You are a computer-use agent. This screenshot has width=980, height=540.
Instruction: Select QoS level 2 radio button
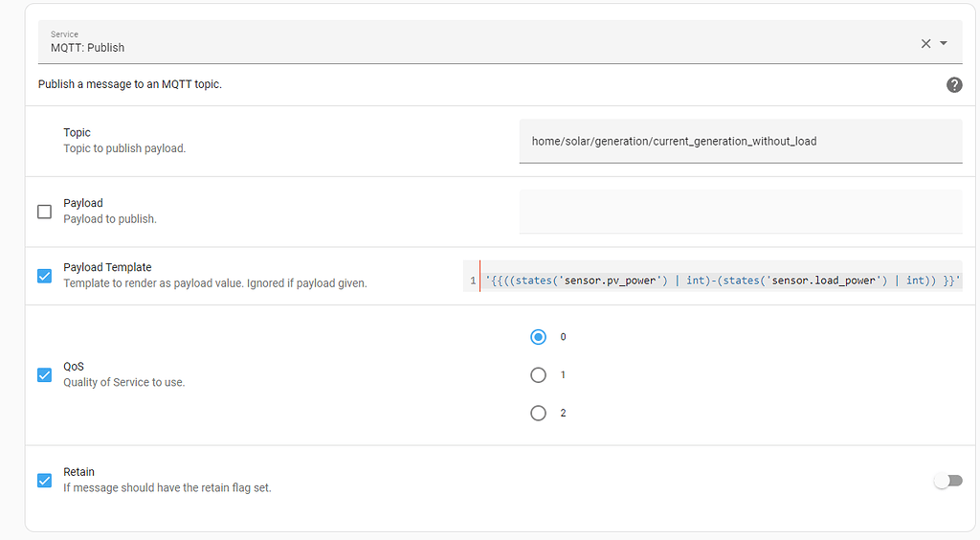538,413
